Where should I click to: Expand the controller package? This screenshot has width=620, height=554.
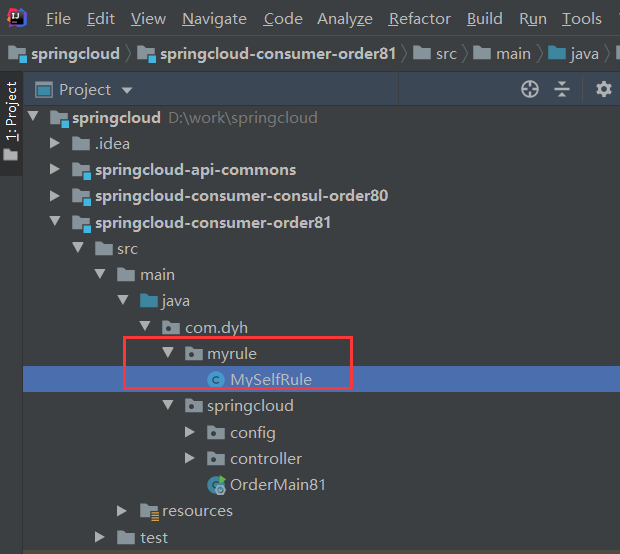[x=190, y=458]
